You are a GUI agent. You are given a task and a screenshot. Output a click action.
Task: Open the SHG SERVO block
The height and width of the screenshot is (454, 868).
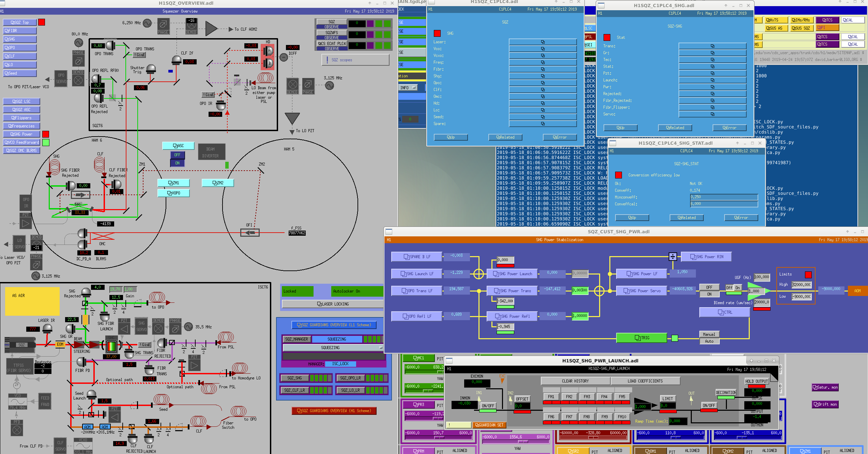point(141,326)
